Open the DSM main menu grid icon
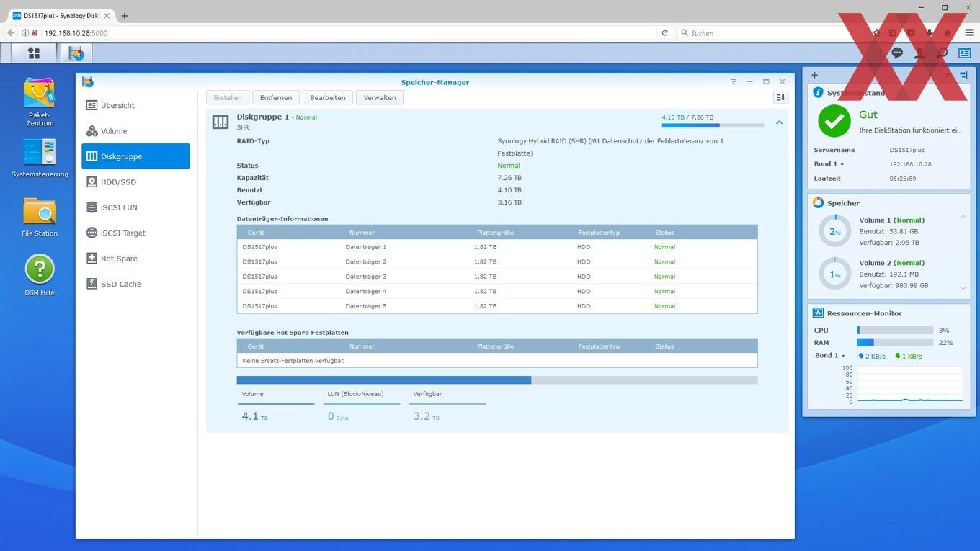The width and height of the screenshot is (980, 551). 33,53
